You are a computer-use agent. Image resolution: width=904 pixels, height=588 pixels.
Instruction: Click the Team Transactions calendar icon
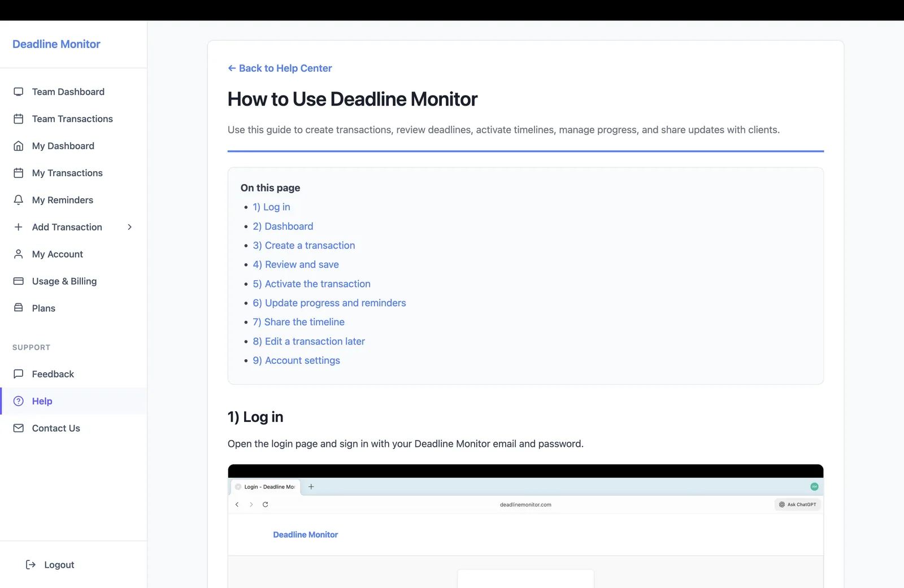tap(19, 119)
